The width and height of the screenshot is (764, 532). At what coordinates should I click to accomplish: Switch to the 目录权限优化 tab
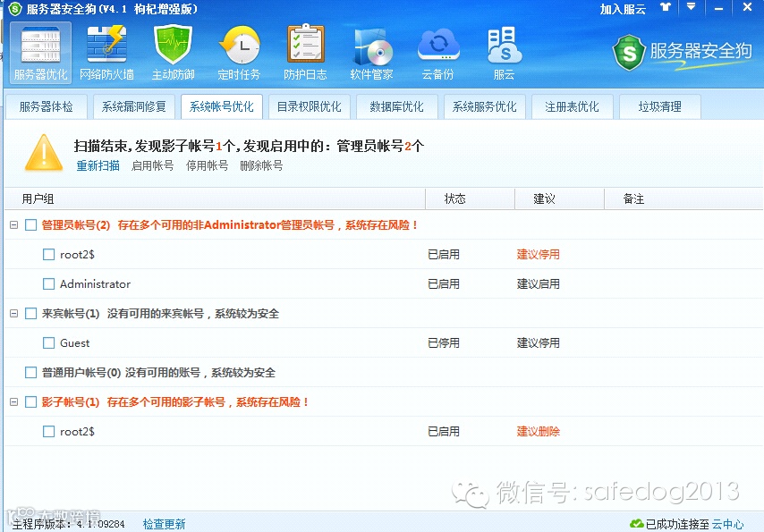pos(310,106)
